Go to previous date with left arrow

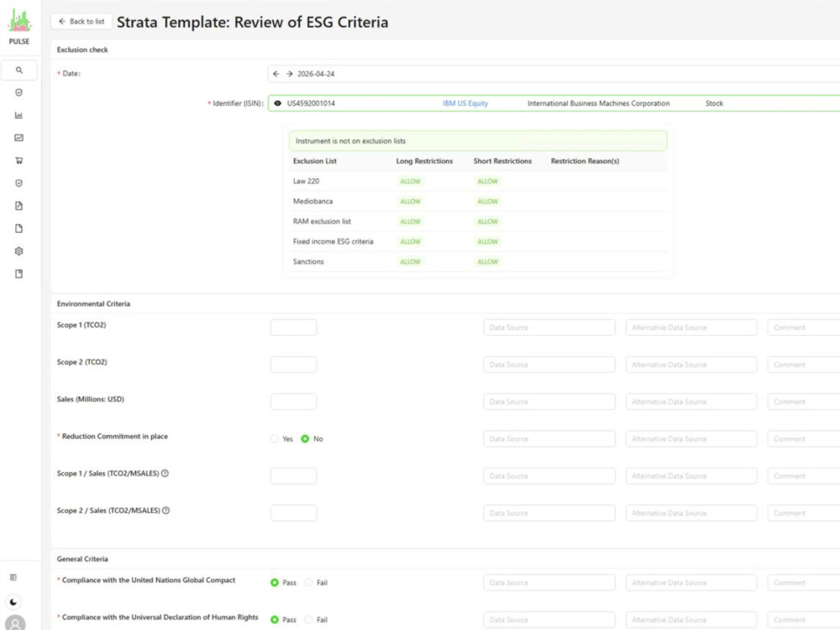tap(276, 74)
